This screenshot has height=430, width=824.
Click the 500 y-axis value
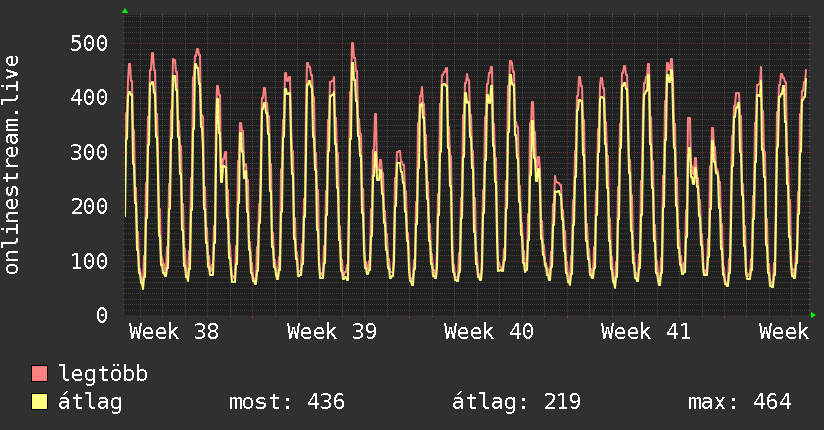tap(89, 43)
